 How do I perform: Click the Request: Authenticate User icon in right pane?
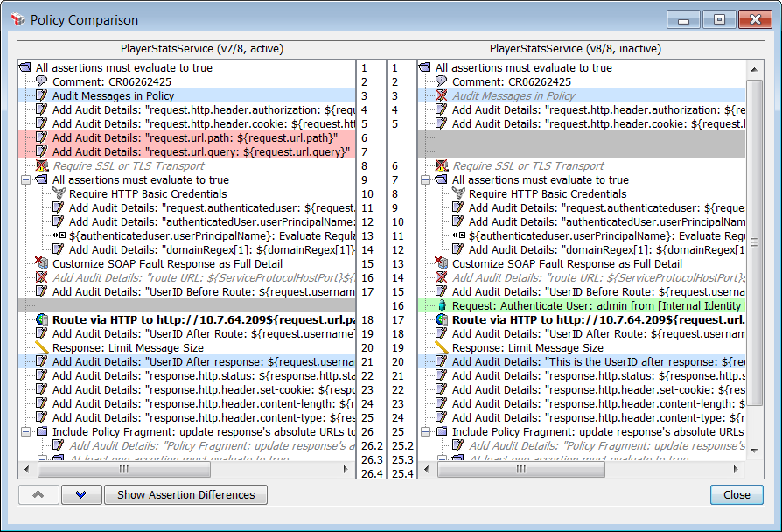pyautogui.click(x=442, y=306)
